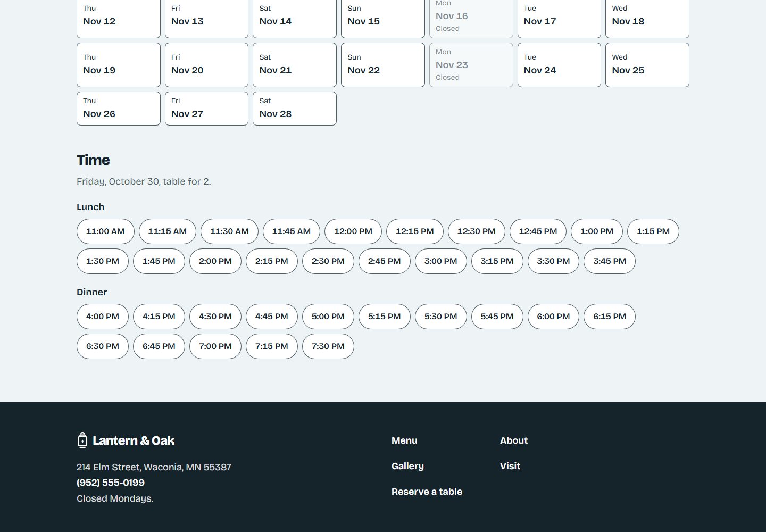The image size is (766, 532).
Task: Visit the About page link
Action: pyautogui.click(x=514, y=440)
